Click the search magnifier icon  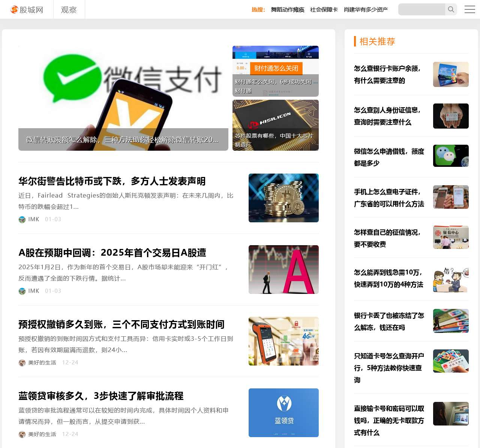tap(451, 9)
